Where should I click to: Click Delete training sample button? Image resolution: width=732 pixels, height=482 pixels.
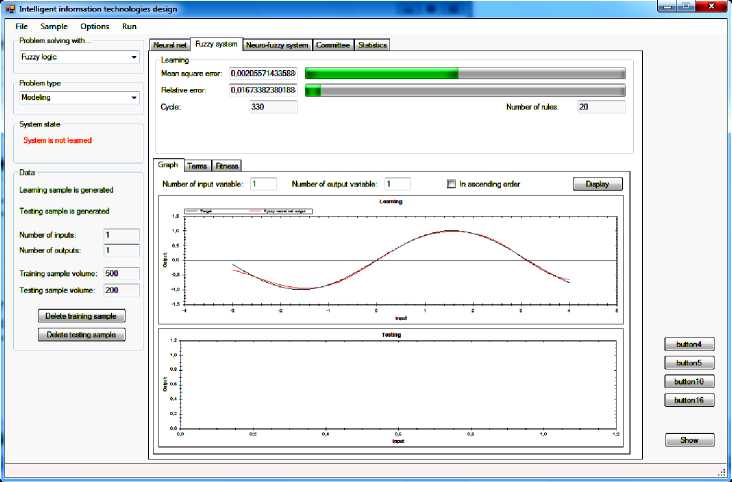coord(82,316)
